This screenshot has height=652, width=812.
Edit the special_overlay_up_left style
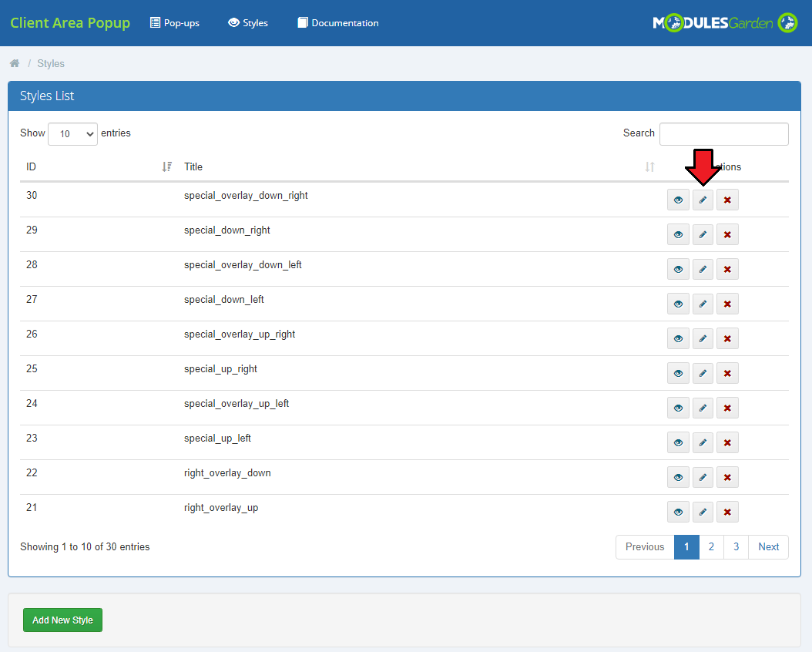703,408
